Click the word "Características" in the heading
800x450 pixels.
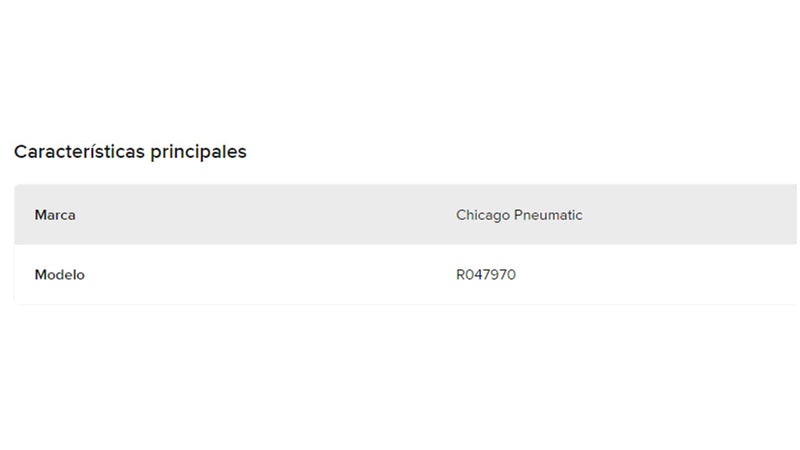pyautogui.click(x=78, y=152)
